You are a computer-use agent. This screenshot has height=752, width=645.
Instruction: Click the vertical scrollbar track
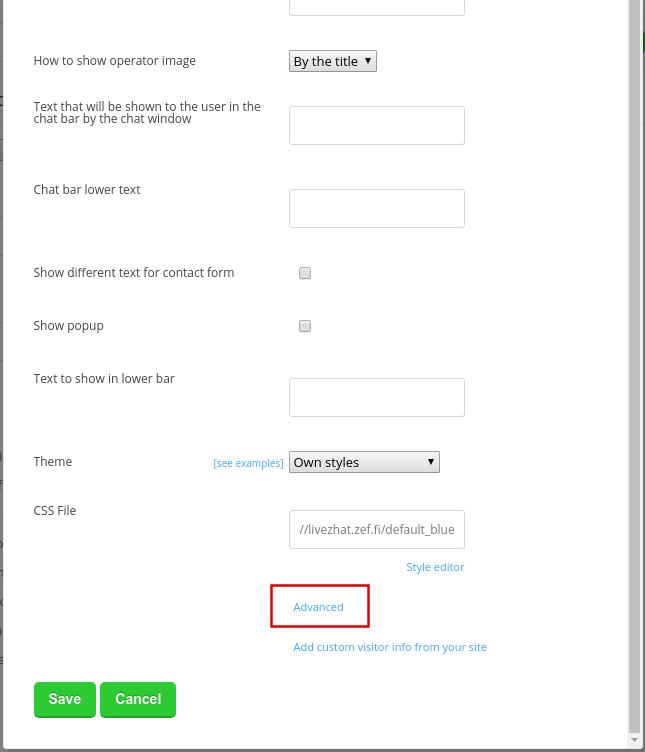tap(634, 364)
